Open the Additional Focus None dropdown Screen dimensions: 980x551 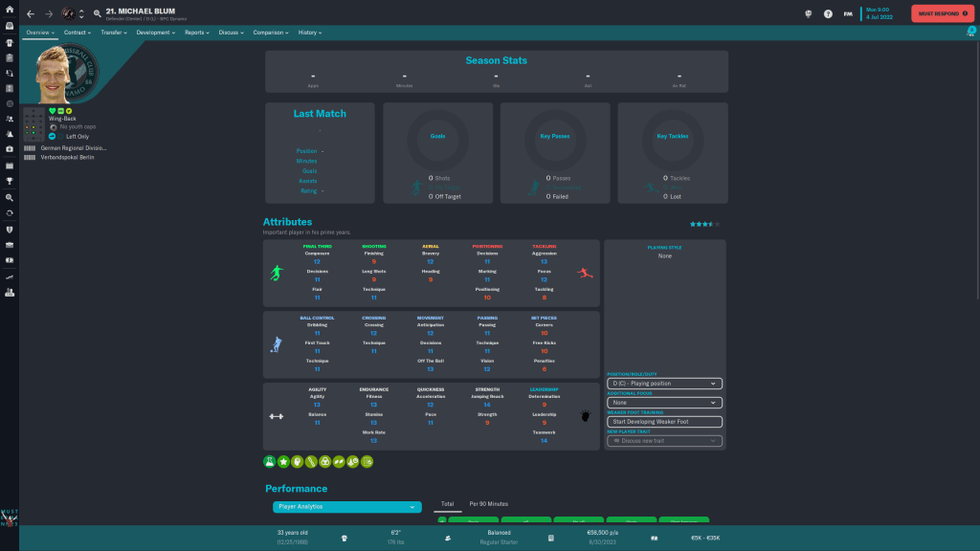point(663,403)
